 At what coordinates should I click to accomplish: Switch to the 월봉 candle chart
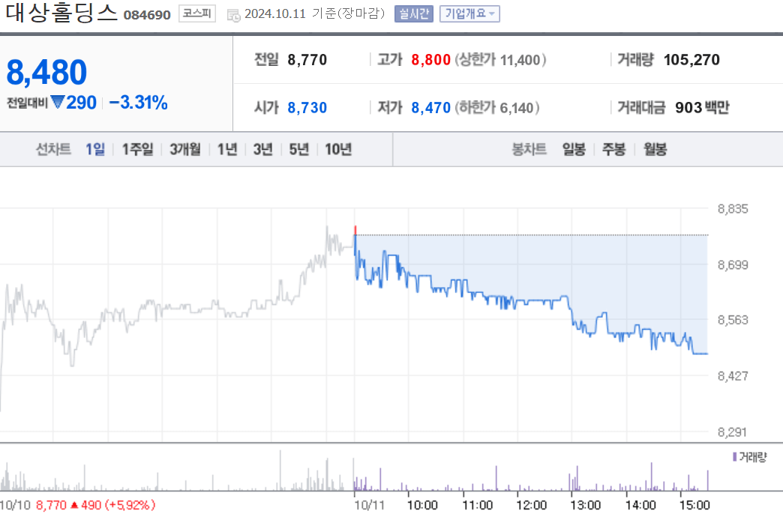point(655,149)
